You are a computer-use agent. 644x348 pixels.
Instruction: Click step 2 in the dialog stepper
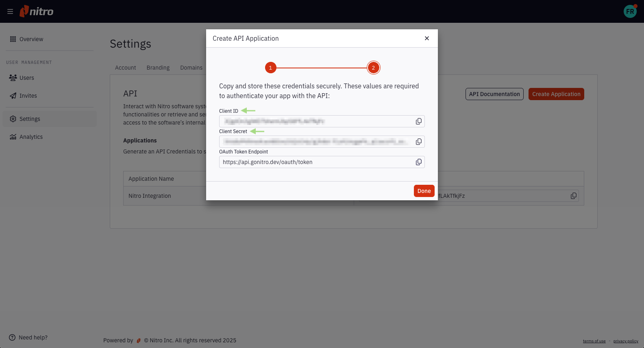point(373,68)
